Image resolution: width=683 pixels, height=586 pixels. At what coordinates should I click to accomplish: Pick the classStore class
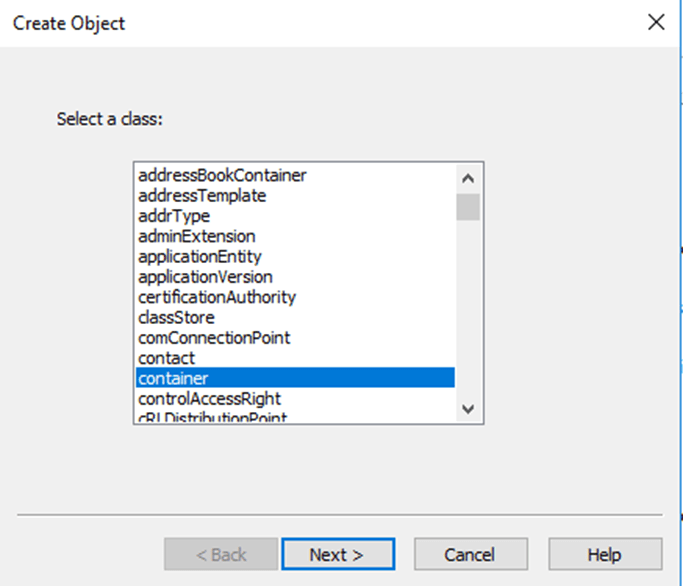(176, 318)
